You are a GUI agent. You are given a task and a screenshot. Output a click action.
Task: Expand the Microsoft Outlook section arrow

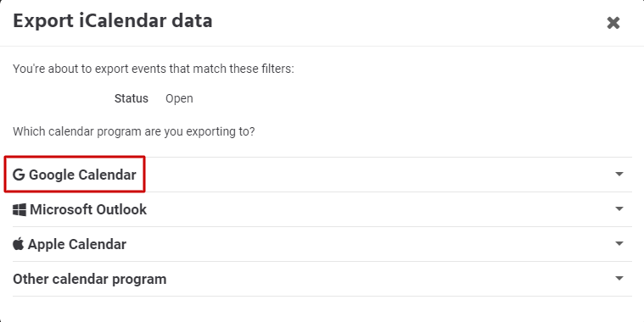(619, 208)
